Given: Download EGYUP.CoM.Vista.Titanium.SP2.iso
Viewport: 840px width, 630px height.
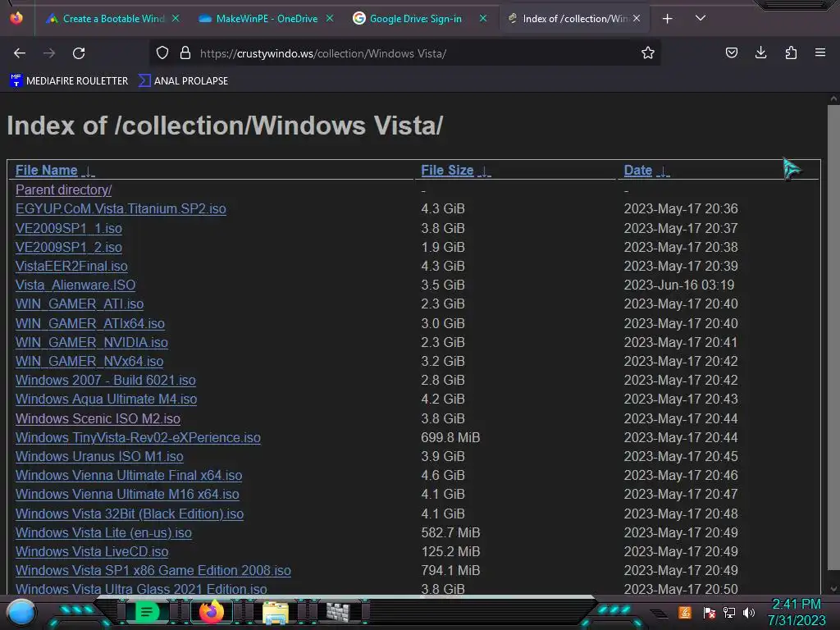Looking at the screenshot, I should click(121, 209).
